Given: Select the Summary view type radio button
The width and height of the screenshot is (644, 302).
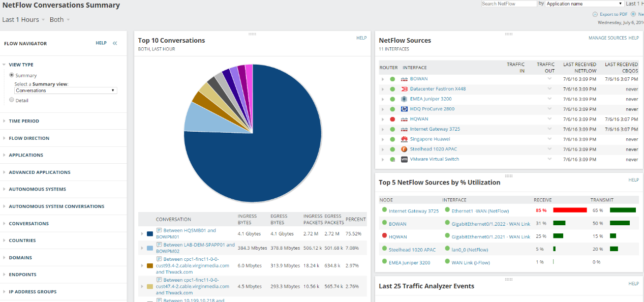Looking at the screenshot, I should tap(12, 75).
